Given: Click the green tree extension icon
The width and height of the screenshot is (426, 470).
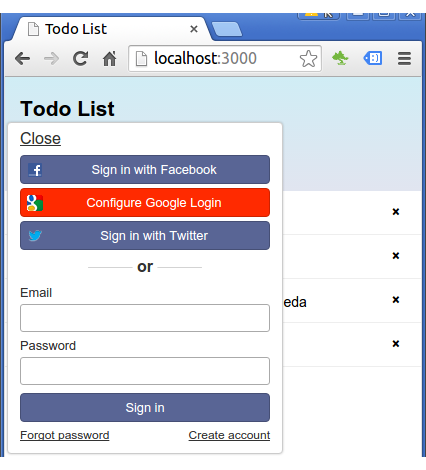Looking at the screenshot, I should tap(340, 58).
